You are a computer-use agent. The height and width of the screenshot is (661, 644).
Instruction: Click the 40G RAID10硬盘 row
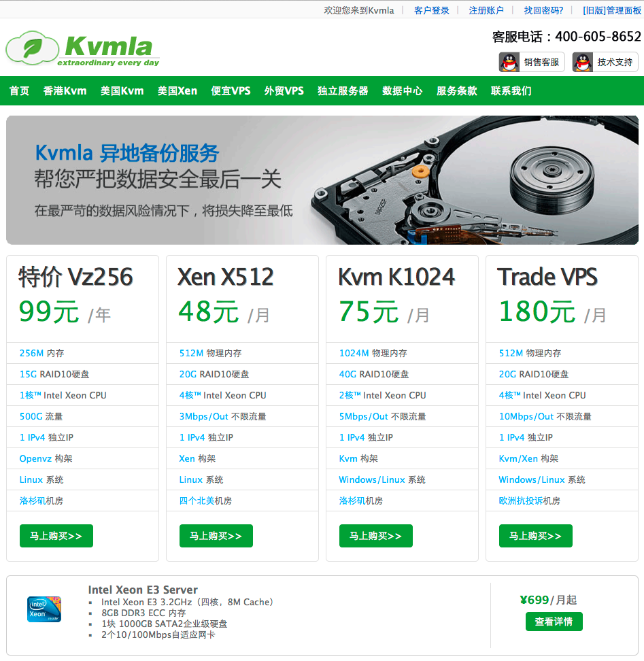point(402,374)
